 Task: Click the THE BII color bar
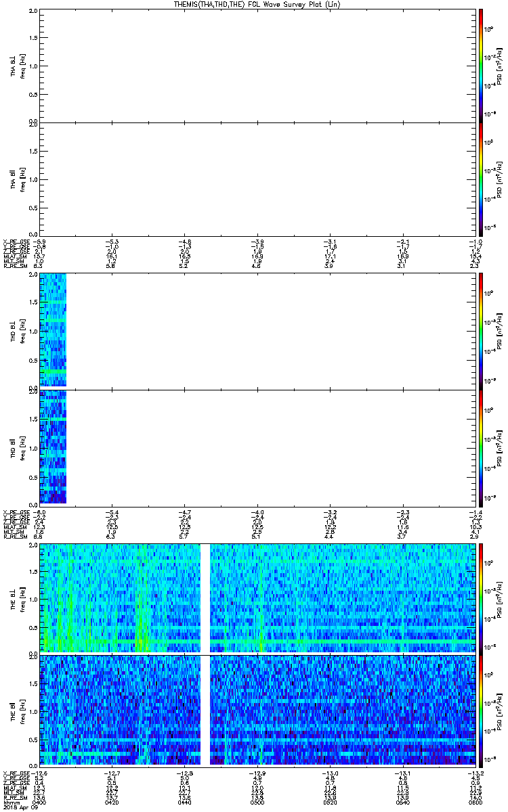481,710
